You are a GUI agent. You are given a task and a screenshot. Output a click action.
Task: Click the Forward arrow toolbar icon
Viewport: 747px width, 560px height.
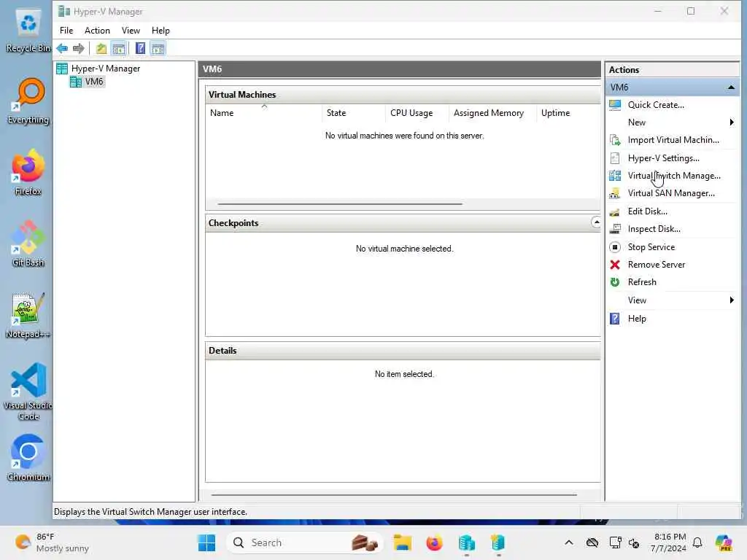pos(79,48)
